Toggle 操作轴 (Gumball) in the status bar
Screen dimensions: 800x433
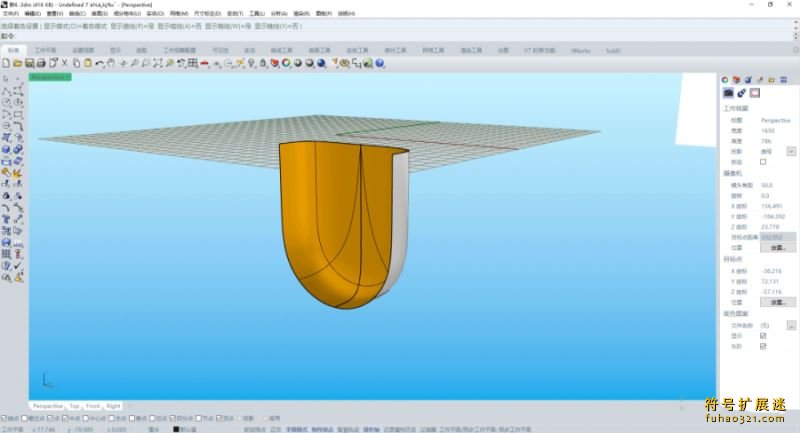[371, 429]
